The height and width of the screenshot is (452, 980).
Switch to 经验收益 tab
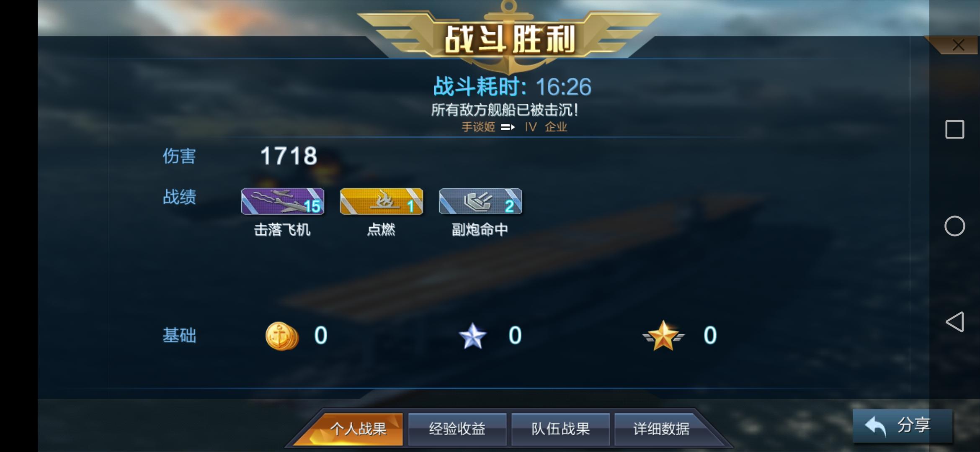click(457, 429)
